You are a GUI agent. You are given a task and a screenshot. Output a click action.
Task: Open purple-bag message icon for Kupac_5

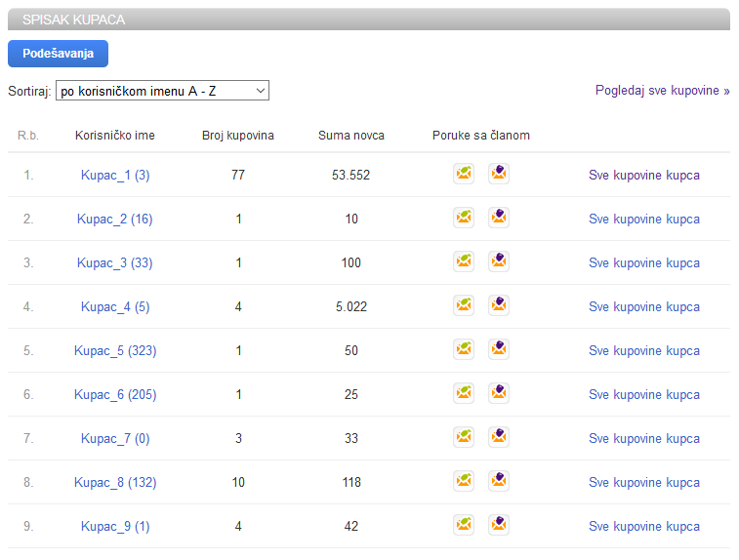[499, 349]
